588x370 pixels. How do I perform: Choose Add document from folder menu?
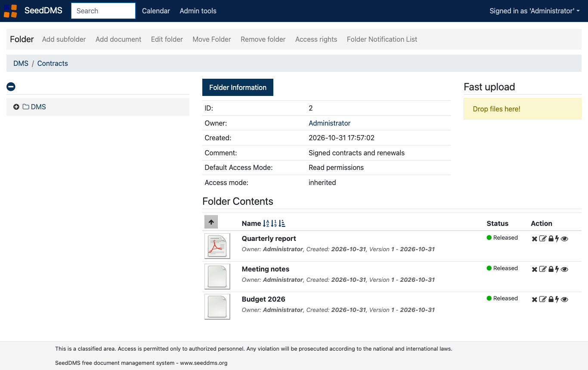point(118,39)
